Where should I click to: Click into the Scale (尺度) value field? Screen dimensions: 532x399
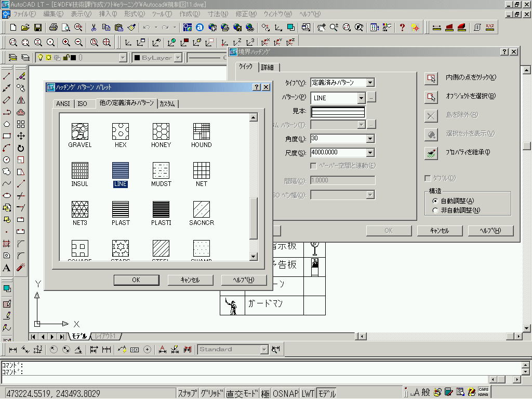[338, 153]
